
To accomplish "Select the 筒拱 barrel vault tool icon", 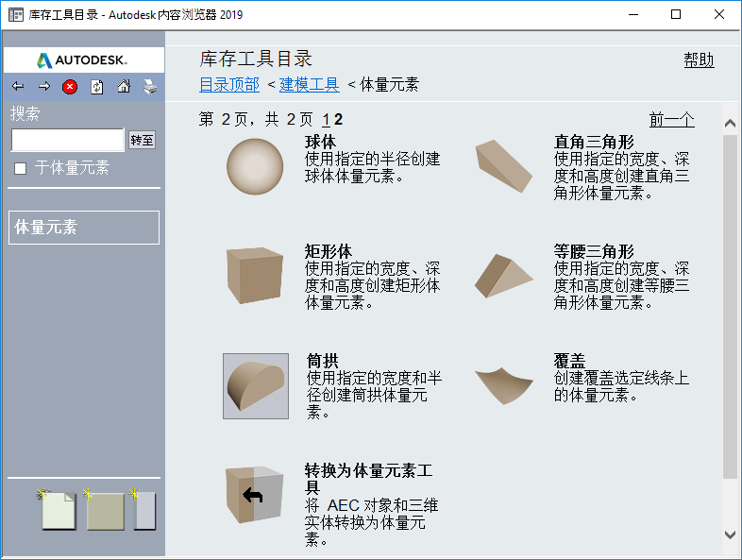I will coord(256,386).
